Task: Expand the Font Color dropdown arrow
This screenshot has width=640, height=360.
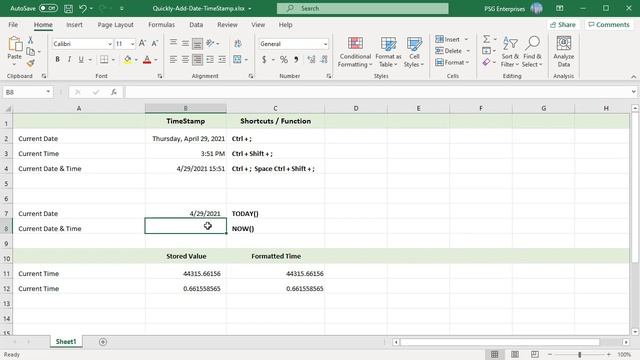Action: click(x=156, y=60)
